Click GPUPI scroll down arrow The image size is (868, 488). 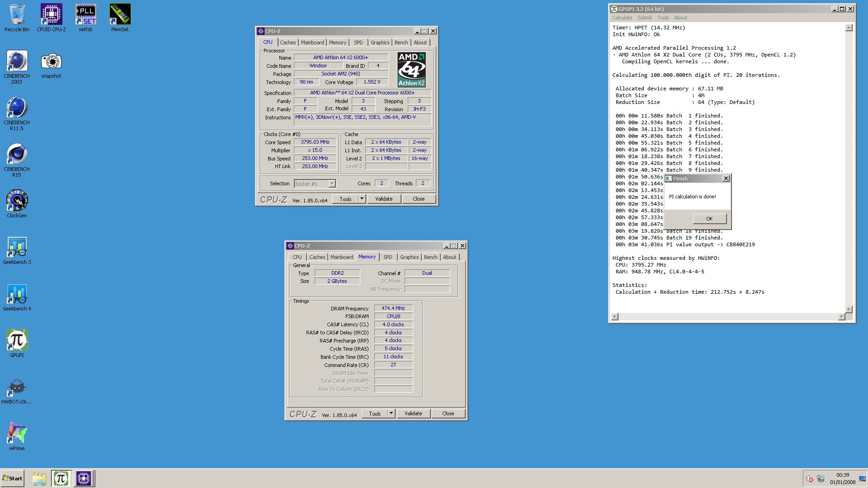pyautogui.click(x=849, y=310)
